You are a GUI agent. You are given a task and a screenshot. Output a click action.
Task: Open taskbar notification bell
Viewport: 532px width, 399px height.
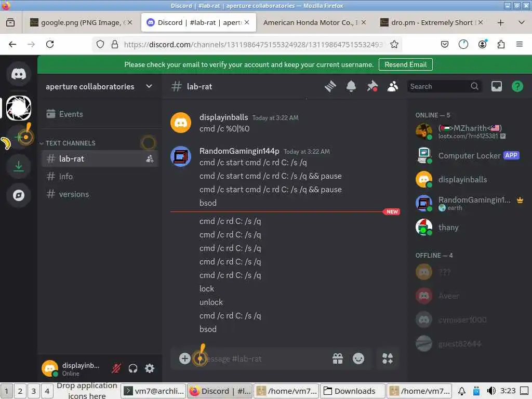coord(461,391)
